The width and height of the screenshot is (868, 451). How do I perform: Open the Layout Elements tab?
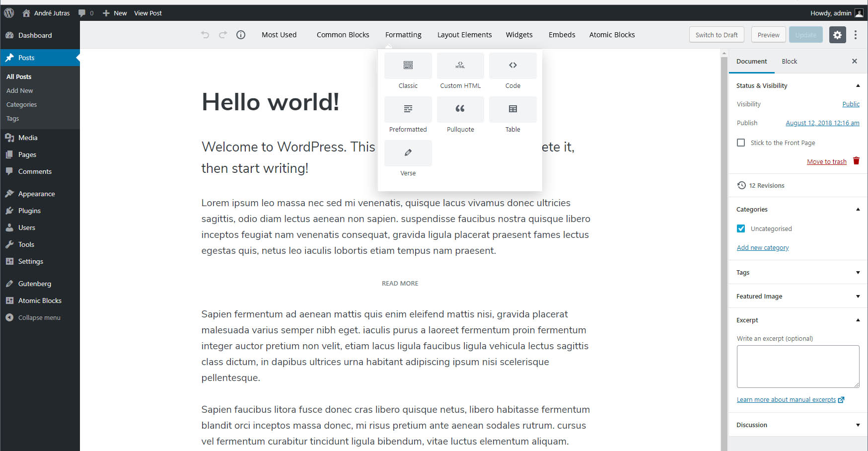pos(464,35)
